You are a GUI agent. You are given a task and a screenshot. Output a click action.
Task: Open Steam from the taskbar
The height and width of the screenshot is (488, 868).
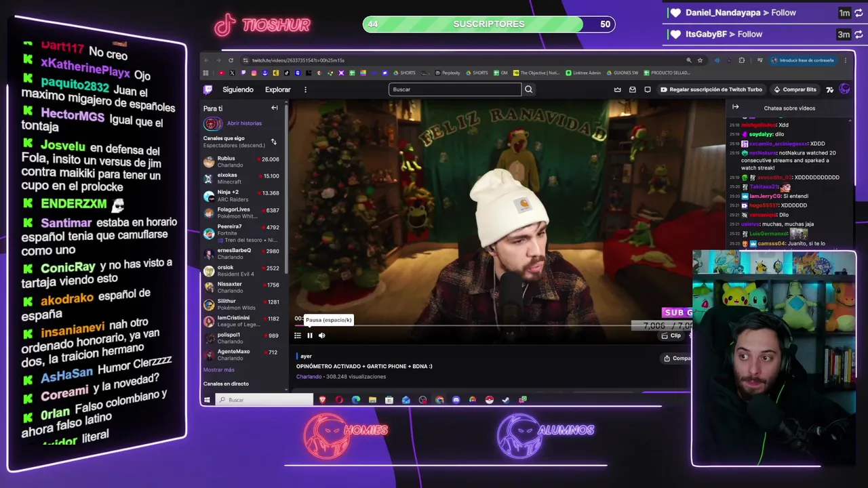(x=506, y=400)
